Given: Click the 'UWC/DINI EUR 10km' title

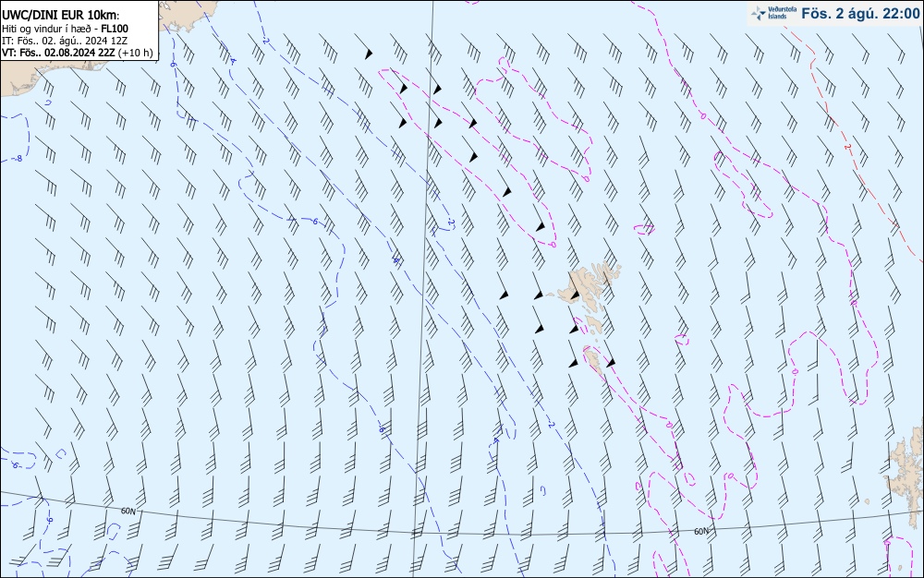Looking at the screenshot, I should pyautogui.click(x=61, y=16).
